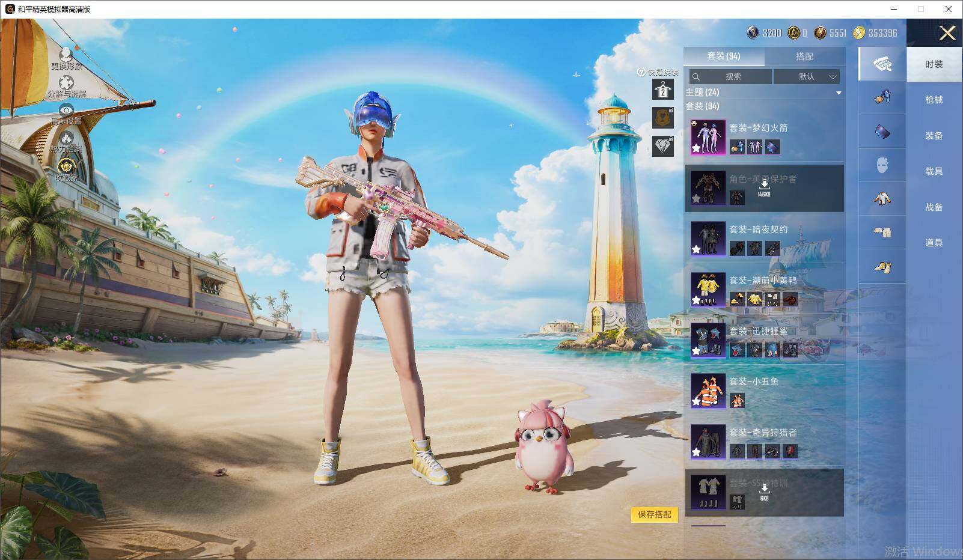Image resolution: width=963 pixels, height=560 pixels.
Task: Toggle favorite star on 潮萌小黄鸭 outfit
Action: pos(696,300)
